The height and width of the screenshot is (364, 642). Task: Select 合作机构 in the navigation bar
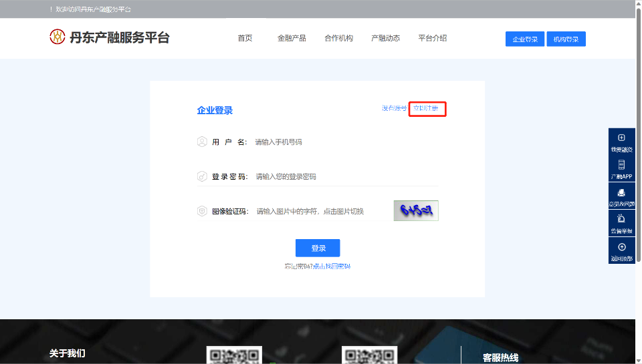pos(338,38)
